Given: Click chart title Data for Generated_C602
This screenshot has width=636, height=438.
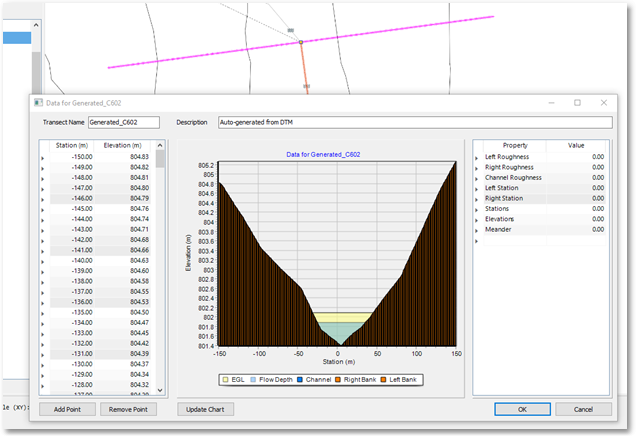Looking at the screenshot, I should point(323,155).
